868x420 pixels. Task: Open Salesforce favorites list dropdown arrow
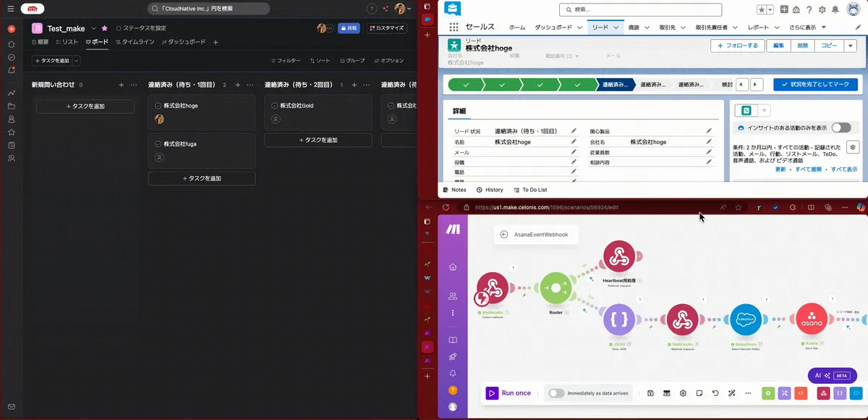pyautogui.click(x=770, y=9)
